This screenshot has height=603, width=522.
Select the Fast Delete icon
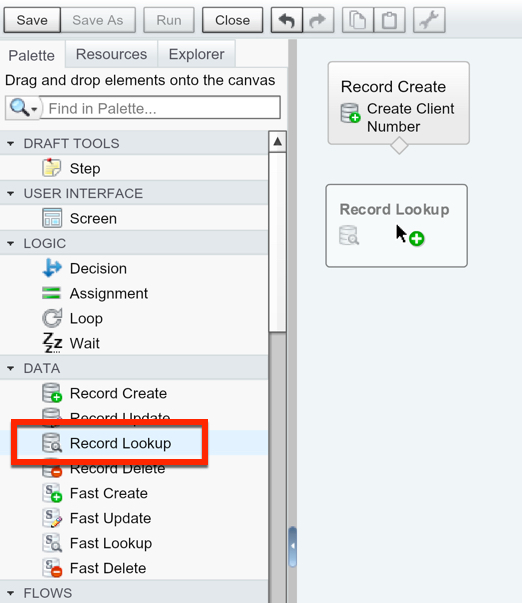click(52, 568)
